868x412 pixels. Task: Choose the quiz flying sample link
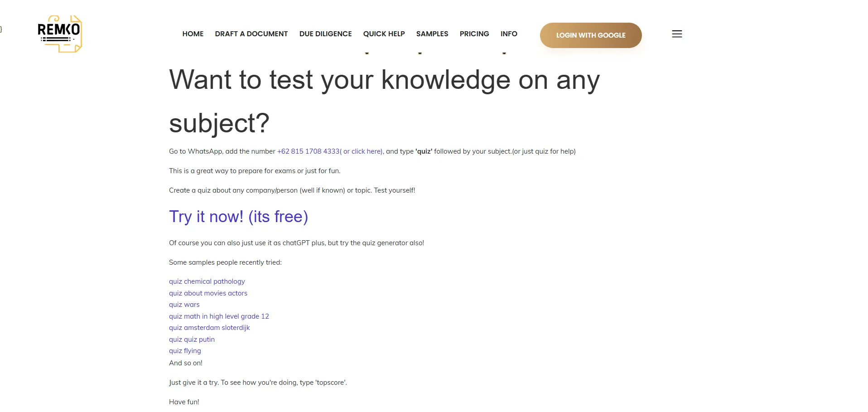click(185, 351)
